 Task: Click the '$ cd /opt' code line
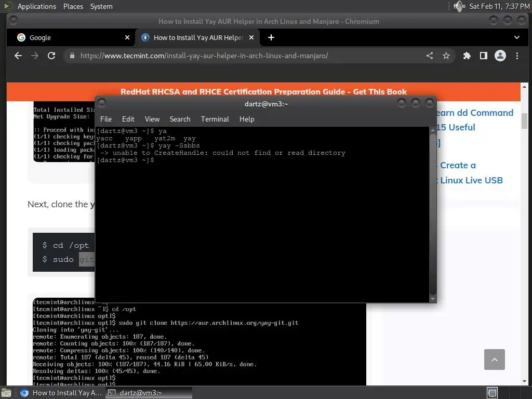tap(65, 245)
